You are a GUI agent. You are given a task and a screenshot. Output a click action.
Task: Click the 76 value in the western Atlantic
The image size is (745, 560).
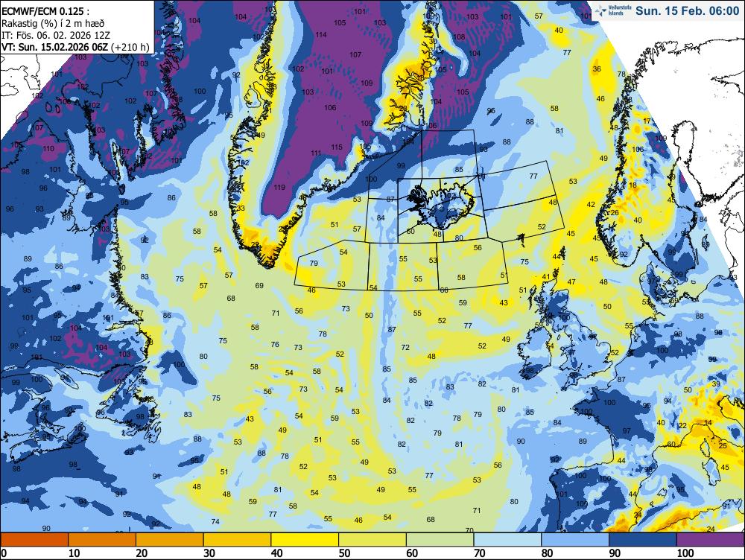[x=275, y=344]
